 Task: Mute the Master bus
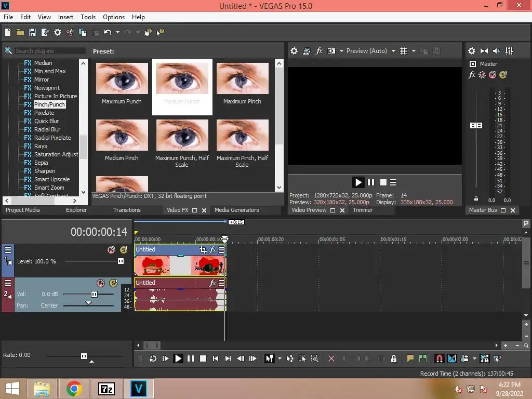(x=493, y=75)
